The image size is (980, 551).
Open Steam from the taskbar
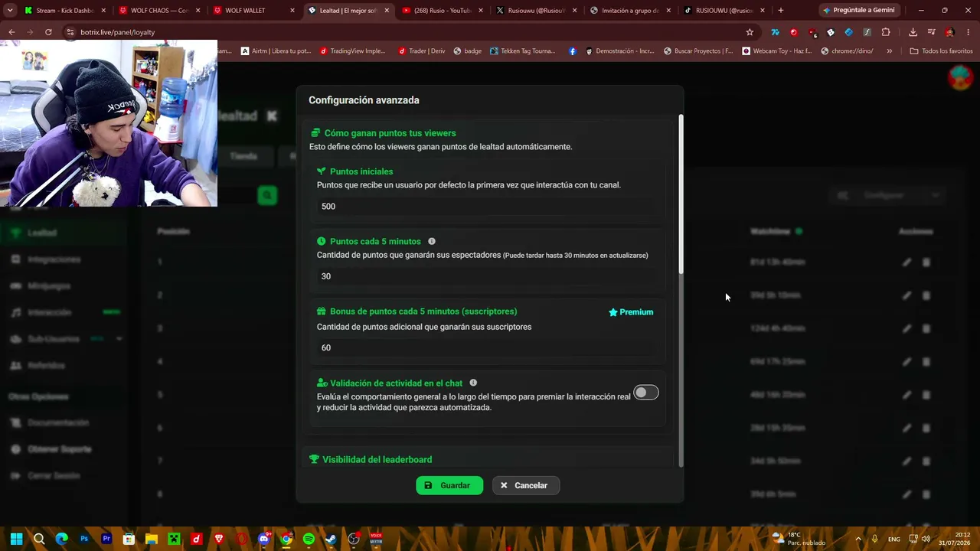(332, 539)
